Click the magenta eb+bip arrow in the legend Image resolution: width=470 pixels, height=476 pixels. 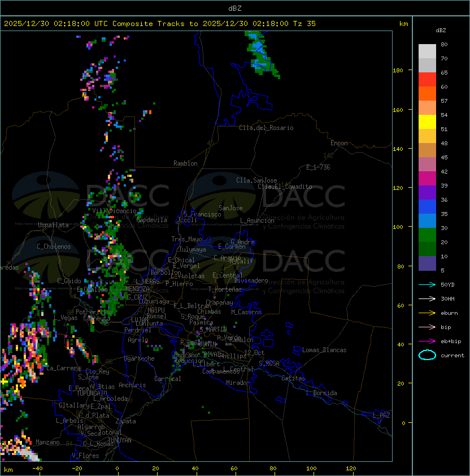pyautogui.click(x=427, y=341)
